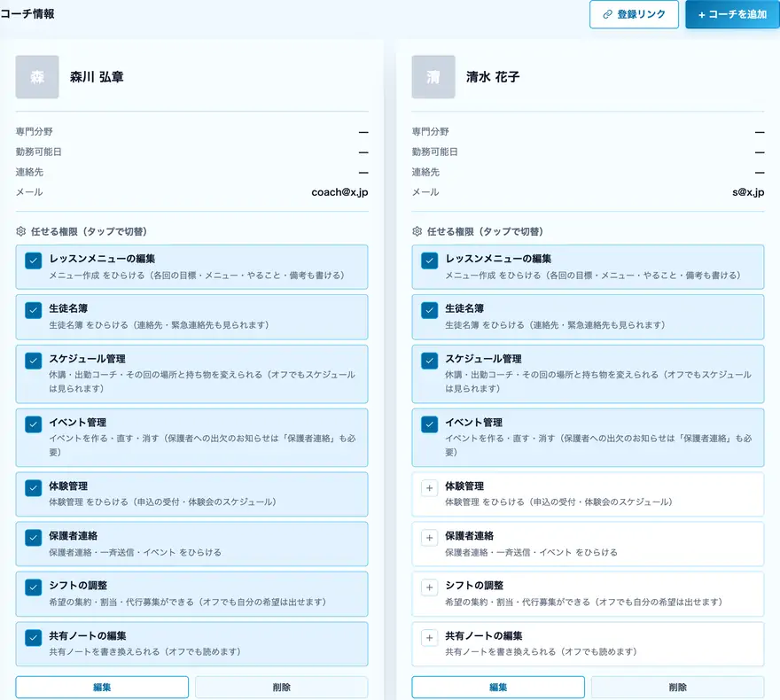Screen dimensions: 780x700
Task: Uncheck スケジュール管理 for 清水 花子
Action: (x=429, y=361)
